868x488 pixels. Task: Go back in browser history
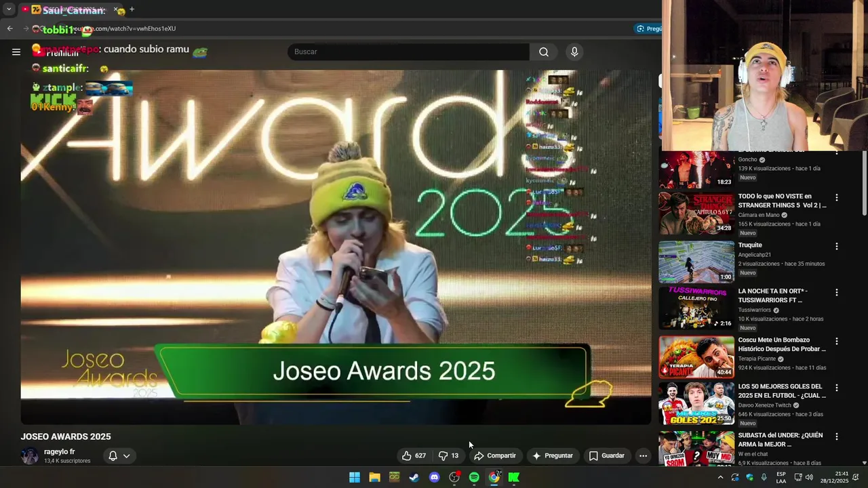point(9,28)
